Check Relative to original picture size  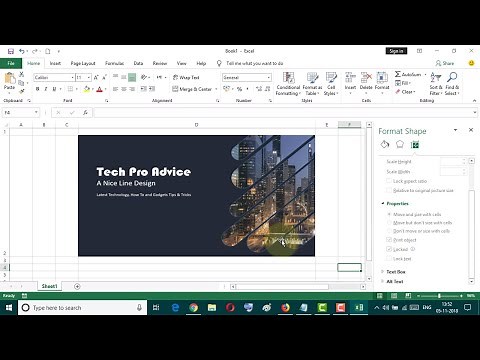click(x=389, y=190)
